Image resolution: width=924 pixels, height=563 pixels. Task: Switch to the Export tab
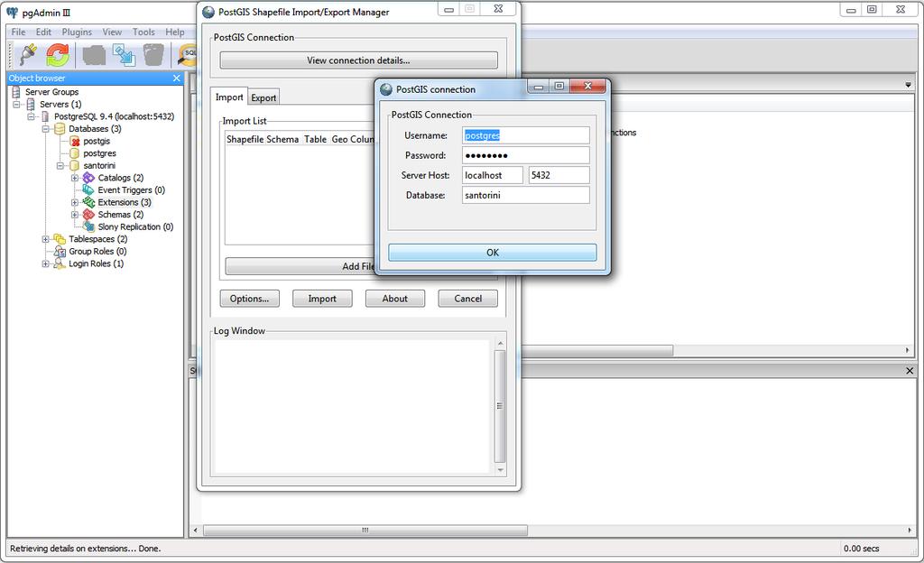(263, 97)
